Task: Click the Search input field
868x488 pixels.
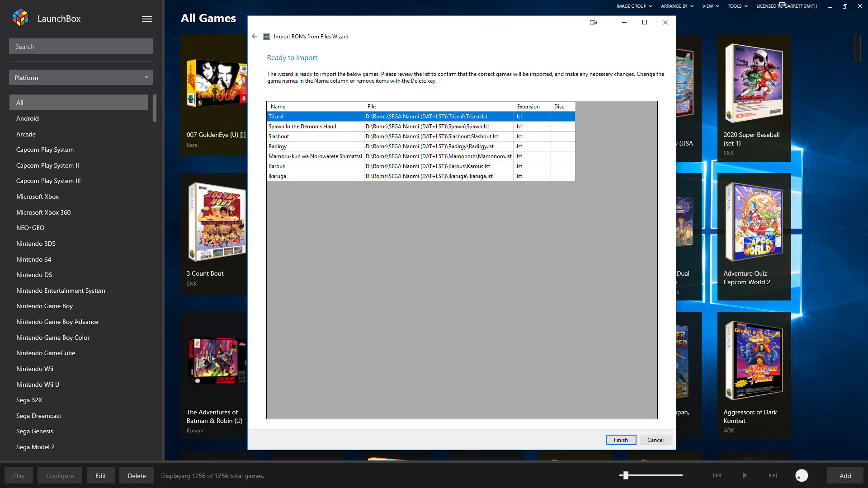Action: coord(81,47)
